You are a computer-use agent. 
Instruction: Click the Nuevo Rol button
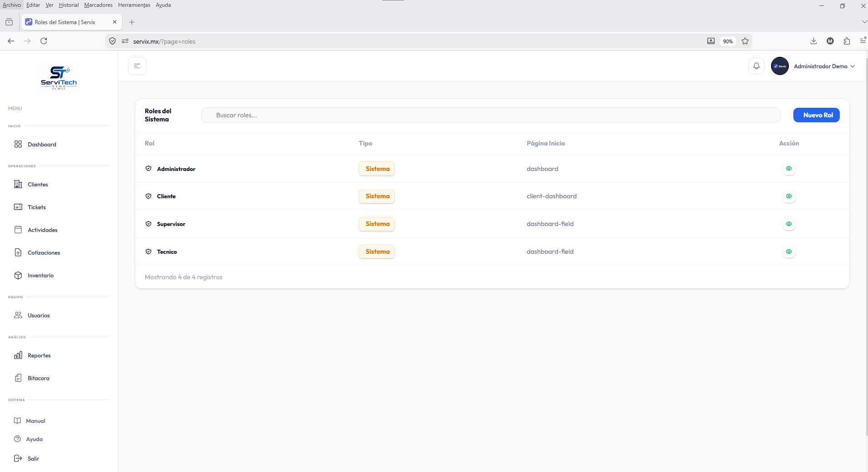(817, 115)
